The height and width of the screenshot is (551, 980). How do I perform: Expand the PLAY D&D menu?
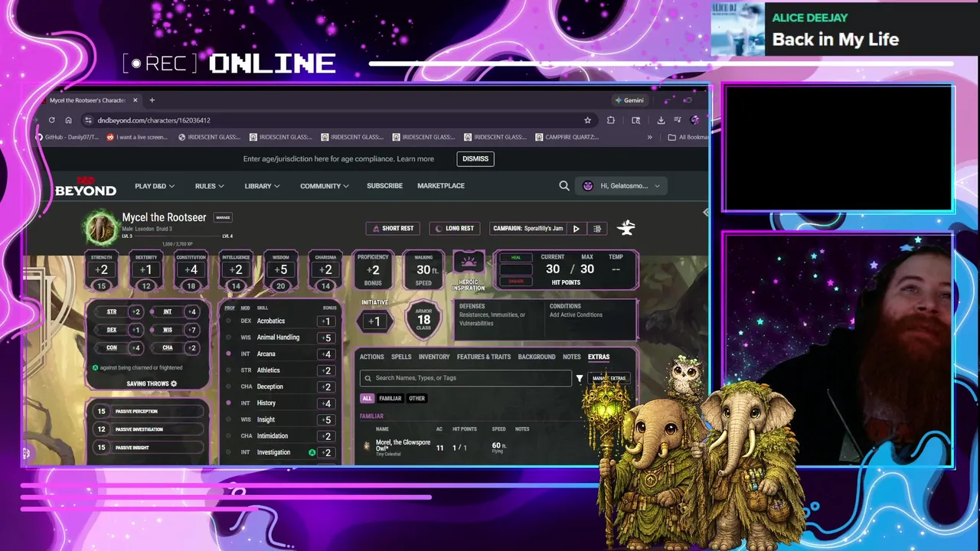tap(155, 186)
